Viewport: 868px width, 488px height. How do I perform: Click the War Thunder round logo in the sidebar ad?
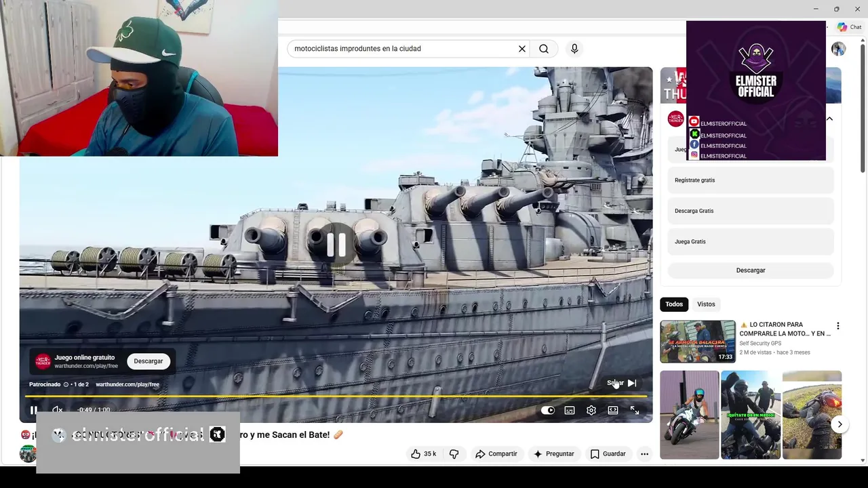click(x=675, y=119)
